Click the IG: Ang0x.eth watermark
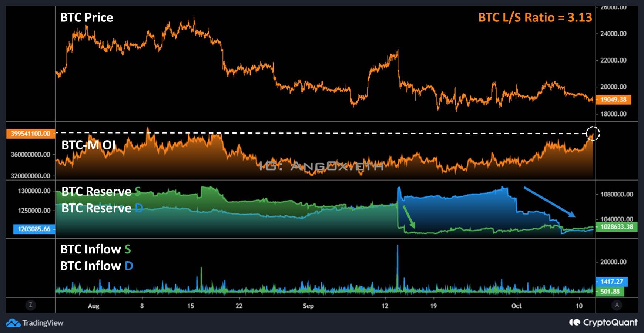Viewport: 644px width, 333px height. (x=321, y=166)
